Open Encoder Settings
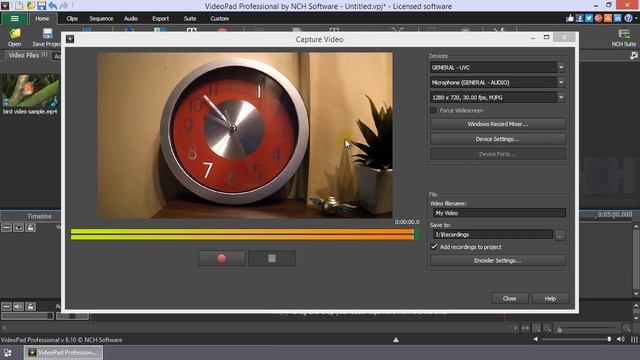640x360 pixels. point(498,260)
